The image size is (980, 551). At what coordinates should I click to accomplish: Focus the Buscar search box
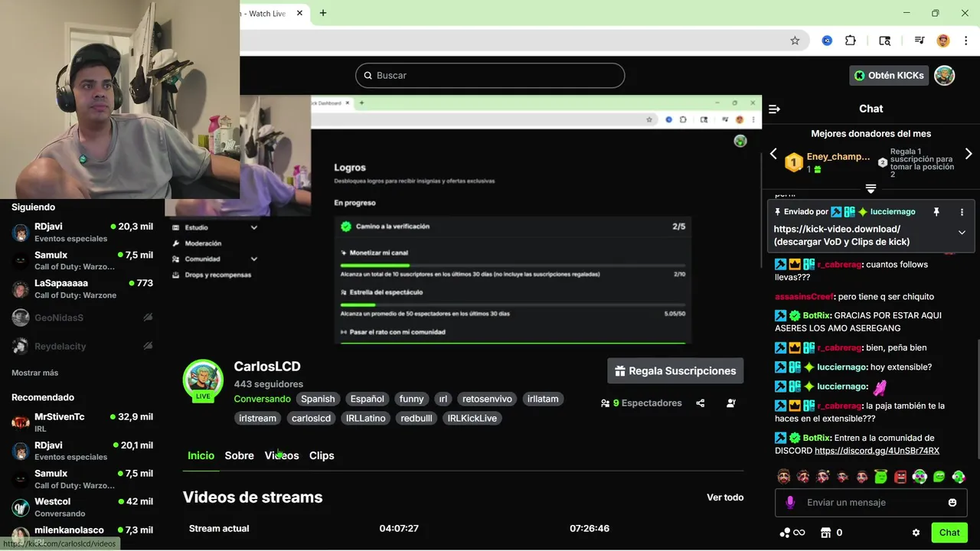point(490,75)
